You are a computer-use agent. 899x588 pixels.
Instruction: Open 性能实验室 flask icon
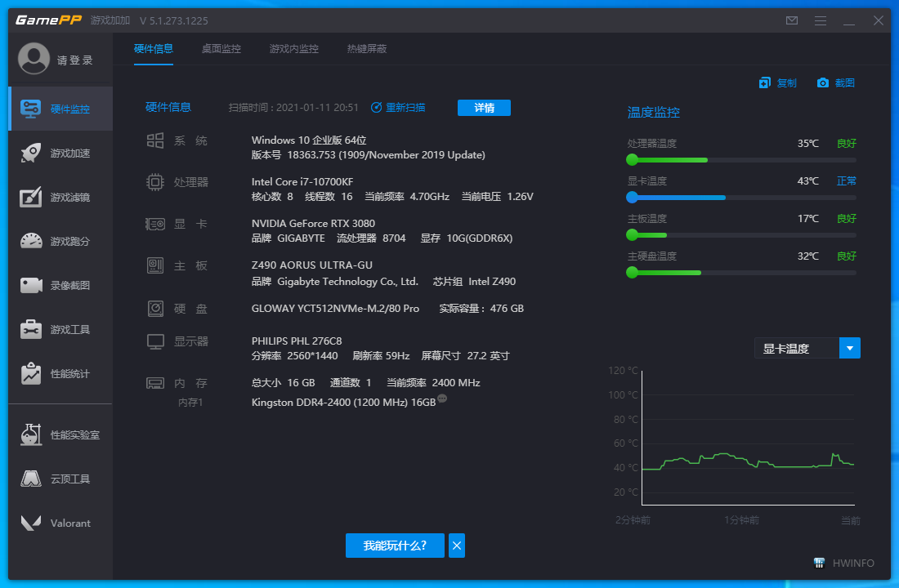click(x=31, y=434)
